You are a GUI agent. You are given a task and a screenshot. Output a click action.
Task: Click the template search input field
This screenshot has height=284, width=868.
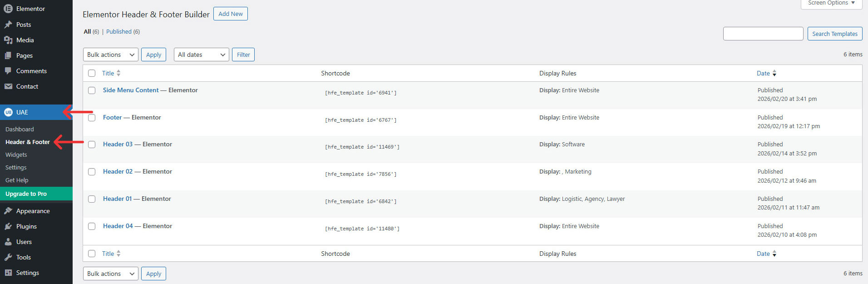coord(763,34)
